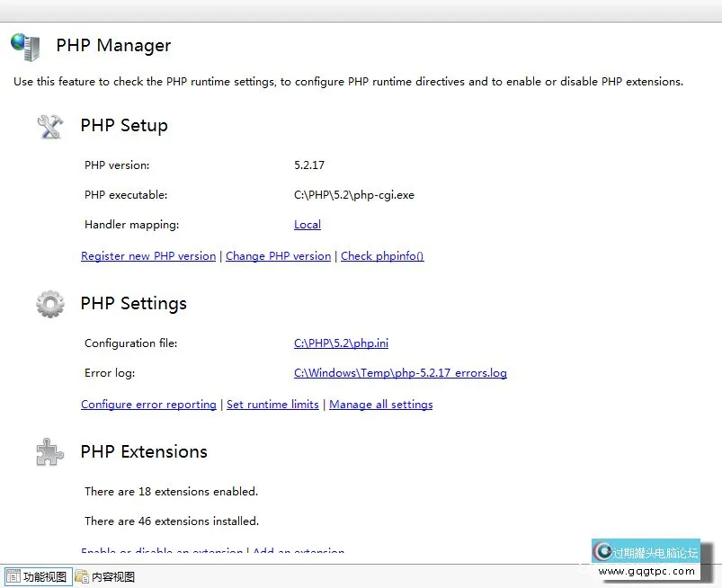
Task: Open the php-5.2.17 errors.log link
Action: (400, 373)
